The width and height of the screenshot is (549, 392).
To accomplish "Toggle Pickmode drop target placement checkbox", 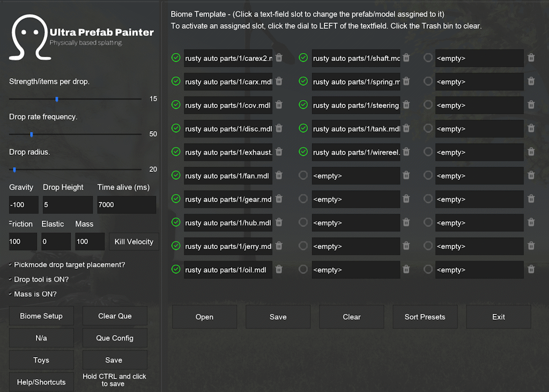I will point(11,265).
